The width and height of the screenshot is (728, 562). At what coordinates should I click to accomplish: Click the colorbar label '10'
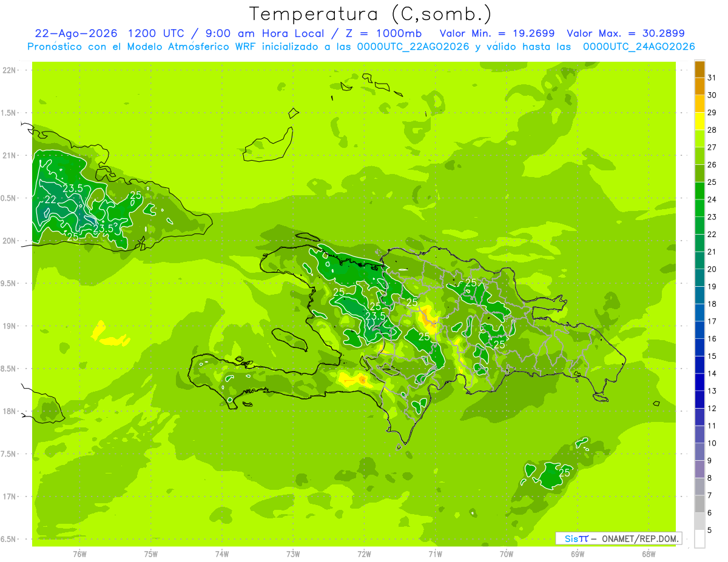pos(712,443)
